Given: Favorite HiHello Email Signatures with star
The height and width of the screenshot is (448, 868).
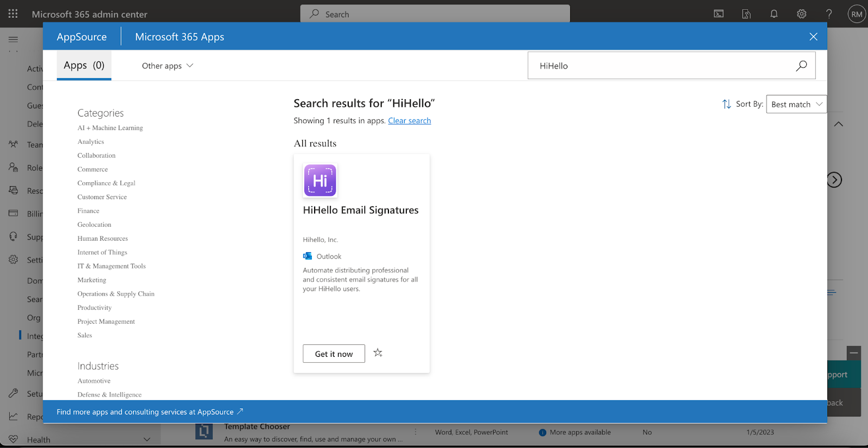Looking at the screenshot, I should (378, 353).
